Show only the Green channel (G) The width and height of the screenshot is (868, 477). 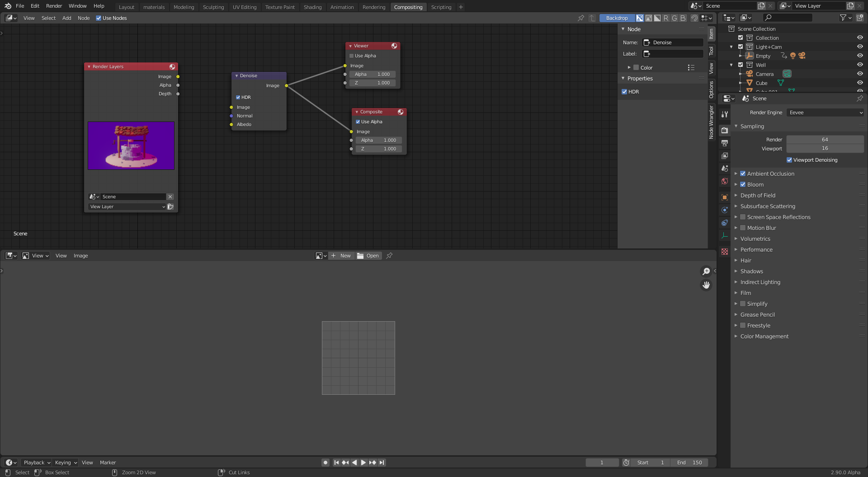(x=675, y=18)
